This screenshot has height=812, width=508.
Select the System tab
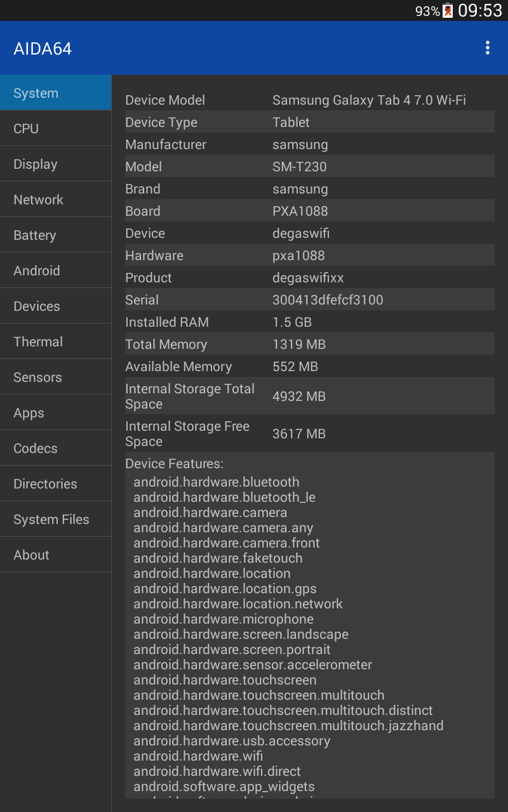click(55, 93)
